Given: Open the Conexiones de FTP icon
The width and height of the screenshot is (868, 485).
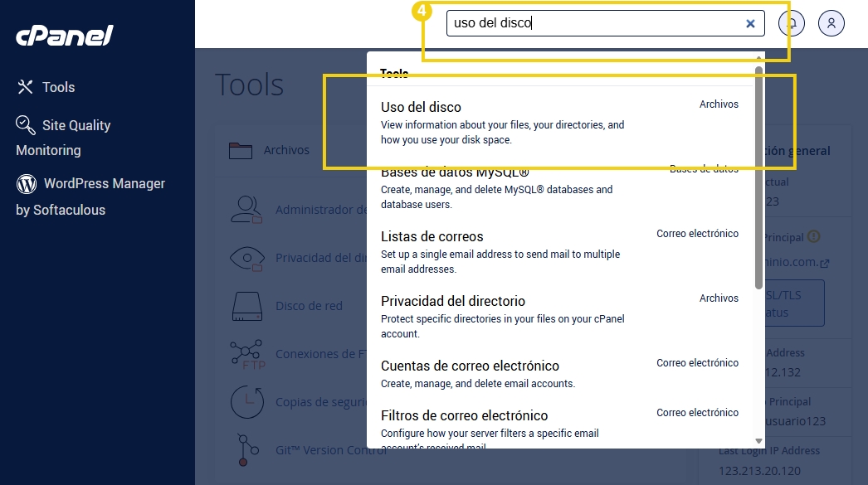Looking at the screenshot, I should click(243, 353).
